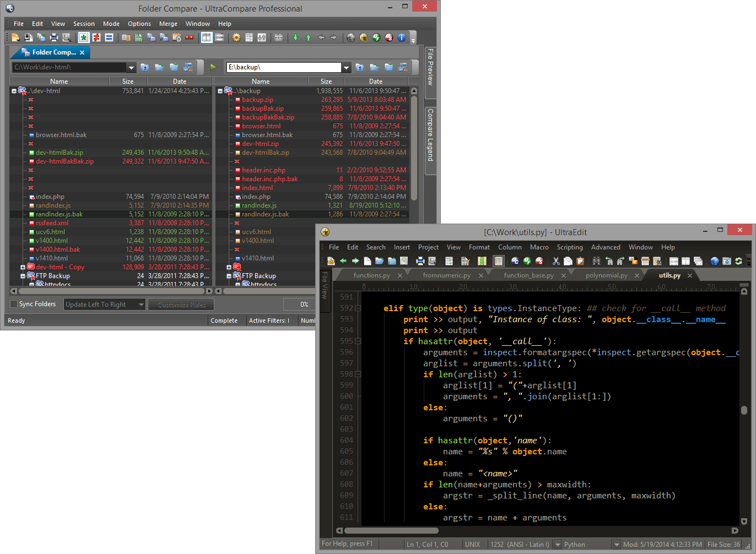
Task: Expand the dev-html - Copy folder
Action: (23, 267)
